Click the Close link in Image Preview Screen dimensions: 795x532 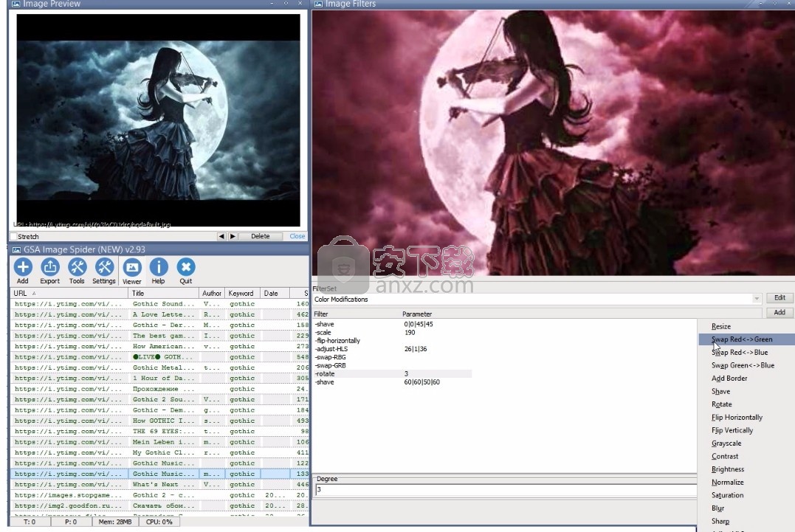297,236
